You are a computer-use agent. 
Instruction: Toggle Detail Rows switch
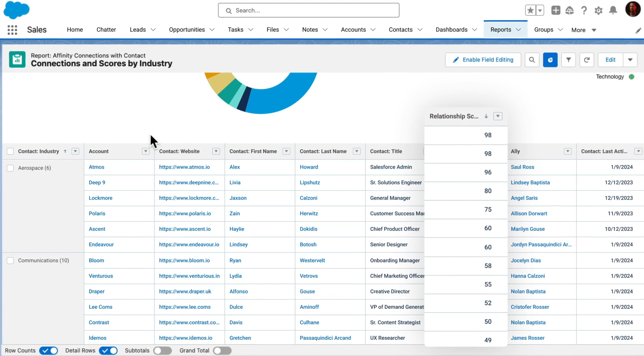click(x=108, y=351)
